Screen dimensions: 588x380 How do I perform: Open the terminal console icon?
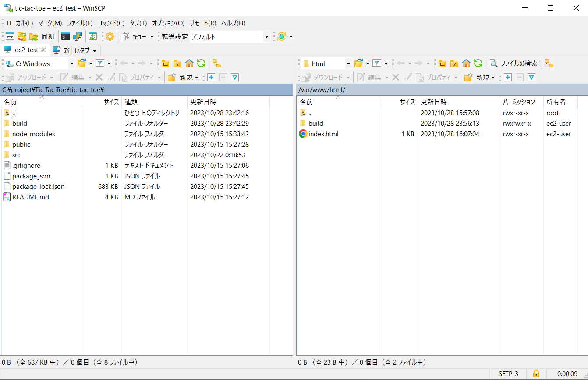(x=66, y=37)
